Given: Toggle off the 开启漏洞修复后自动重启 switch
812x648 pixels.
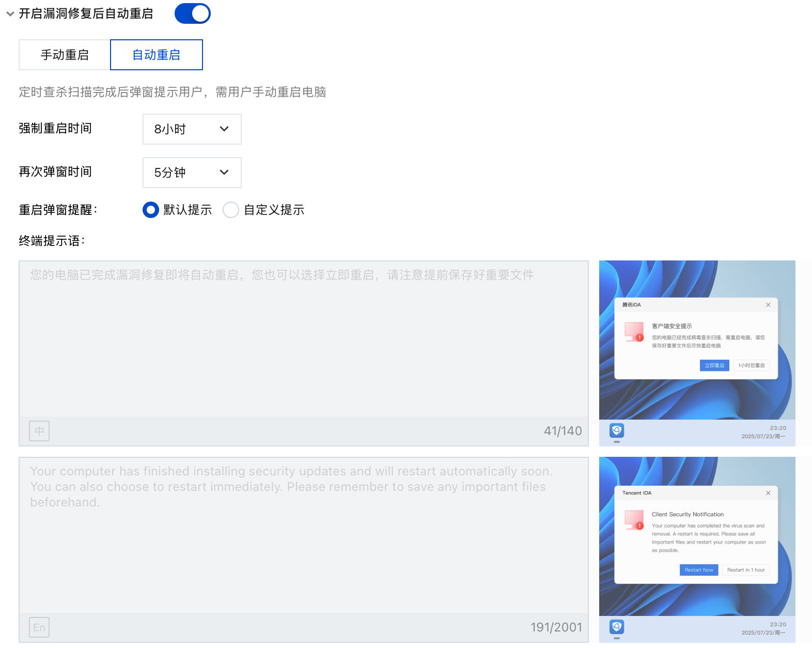Looking at the screenshot, I should coord(192,13).
